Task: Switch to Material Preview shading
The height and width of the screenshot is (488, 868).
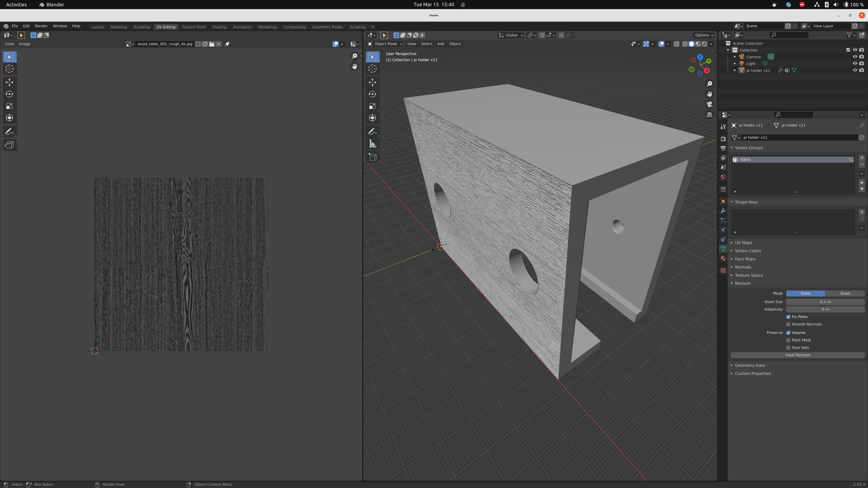Action: [x=698, y=44]
